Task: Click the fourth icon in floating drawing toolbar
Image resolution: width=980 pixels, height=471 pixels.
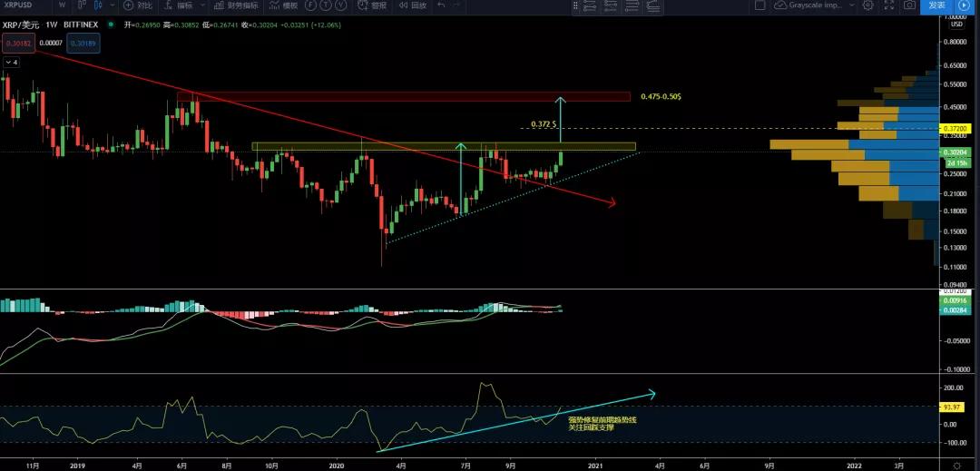Action: click(653, 5)
